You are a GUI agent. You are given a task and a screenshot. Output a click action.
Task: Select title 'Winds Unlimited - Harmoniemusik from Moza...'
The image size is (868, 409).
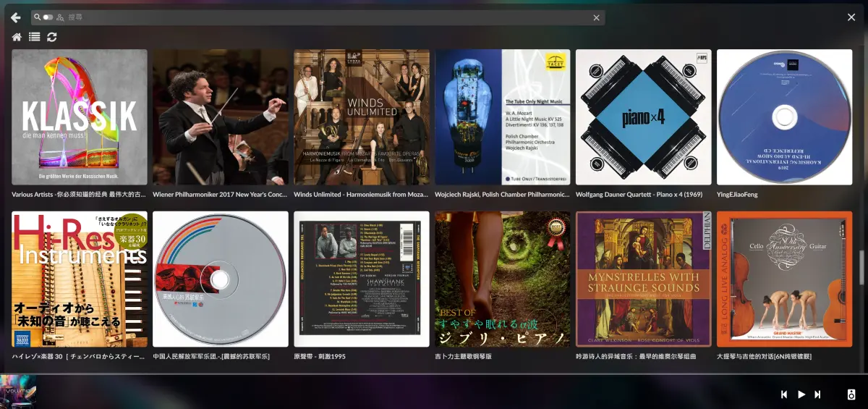[361, 195]
